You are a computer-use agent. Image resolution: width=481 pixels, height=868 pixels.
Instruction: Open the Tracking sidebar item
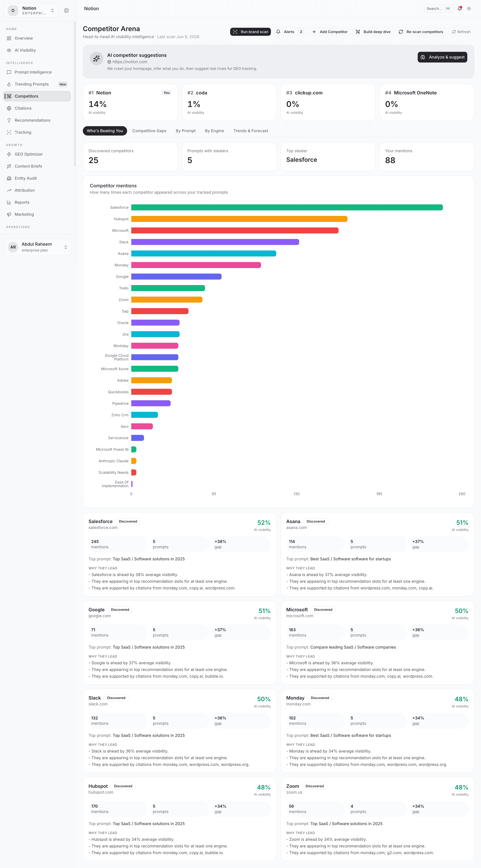[x=37, y=132]
